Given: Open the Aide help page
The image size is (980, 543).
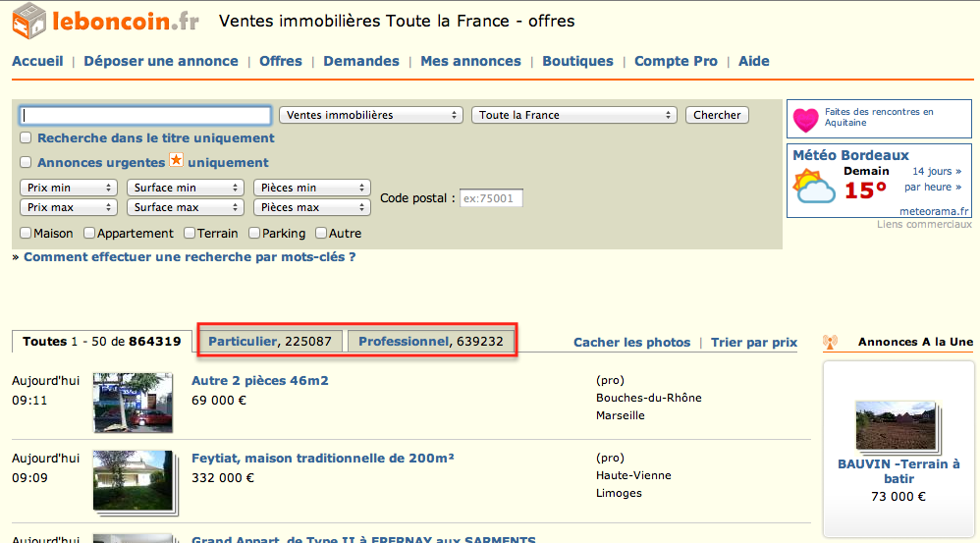Looking at the screenshot, I should pyautogui.click(x=754, y=61).
